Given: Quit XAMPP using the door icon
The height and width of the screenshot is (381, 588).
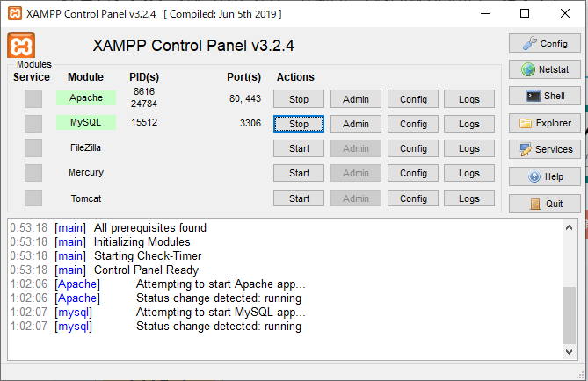Looking at the screenshot, I should tap(545, 204).
